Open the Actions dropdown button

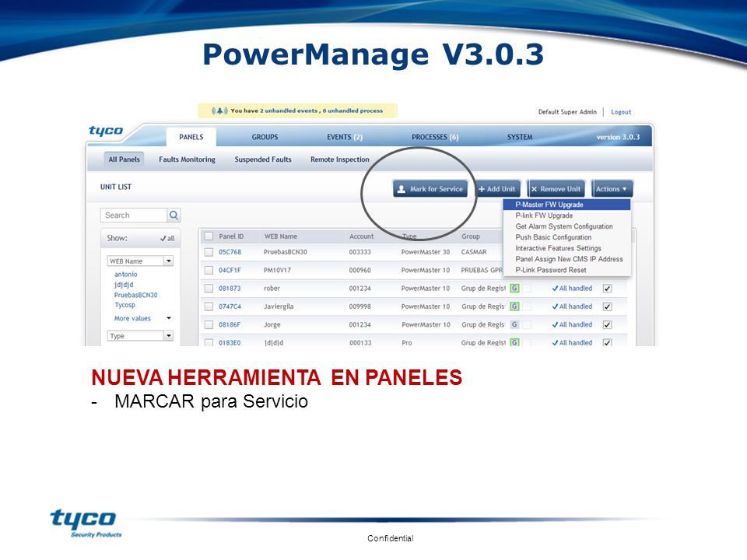pos(612,189)
